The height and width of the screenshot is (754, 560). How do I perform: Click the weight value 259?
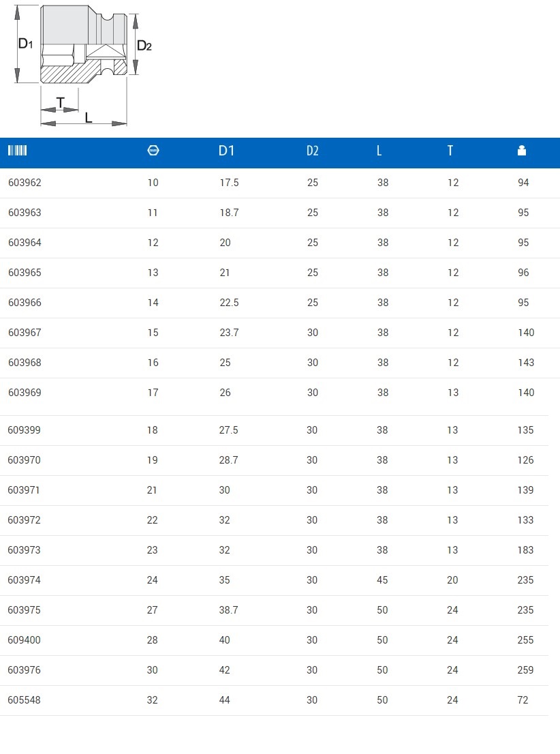tap(526, 670)
